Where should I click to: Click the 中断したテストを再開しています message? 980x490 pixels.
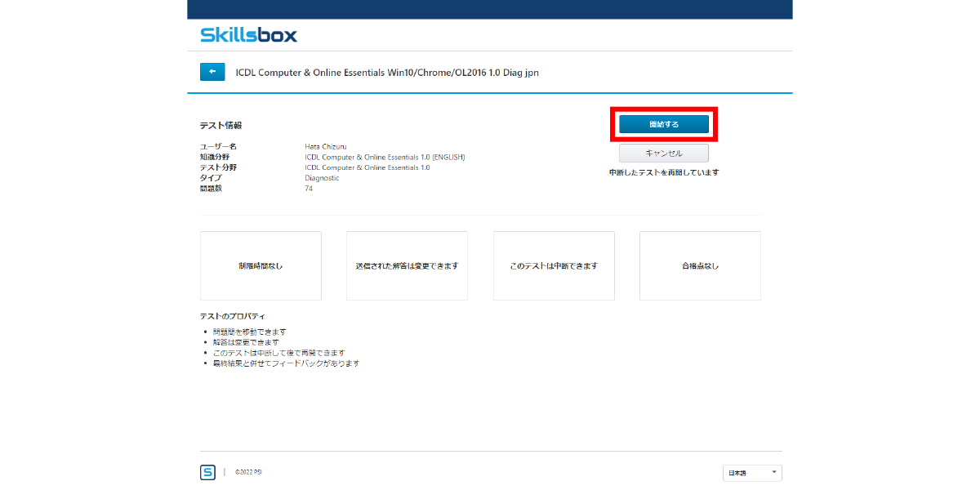pos(664,173)
